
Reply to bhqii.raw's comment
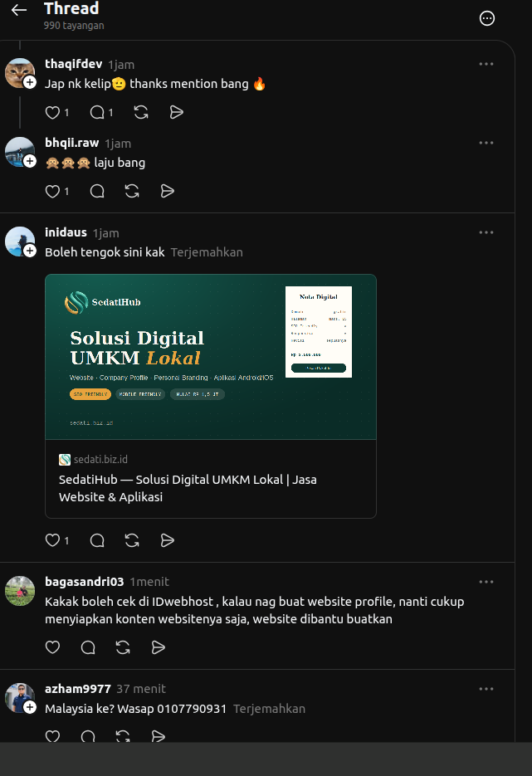pyautogui.click(x=97, y=191)
